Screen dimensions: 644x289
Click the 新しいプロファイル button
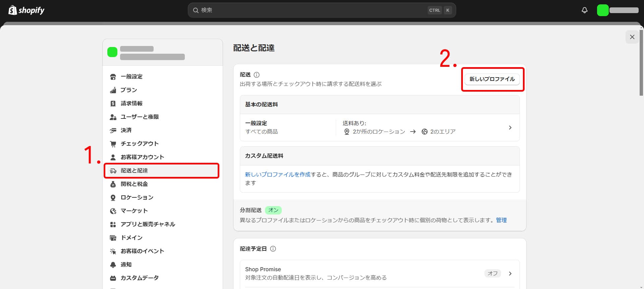click(492, 79)
